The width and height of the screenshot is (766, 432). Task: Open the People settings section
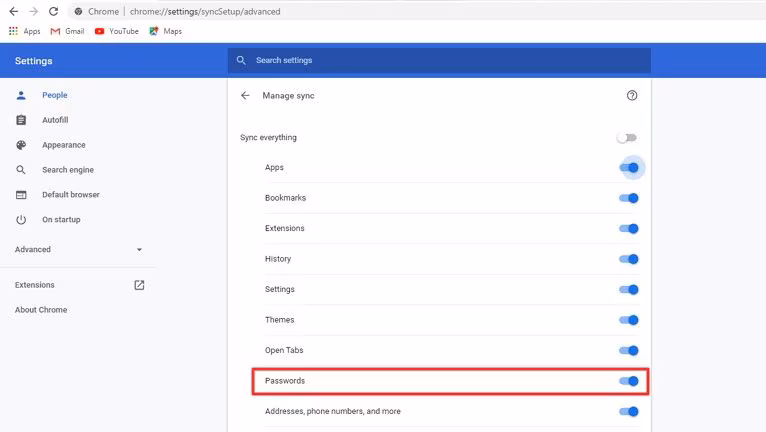point(55,95)
